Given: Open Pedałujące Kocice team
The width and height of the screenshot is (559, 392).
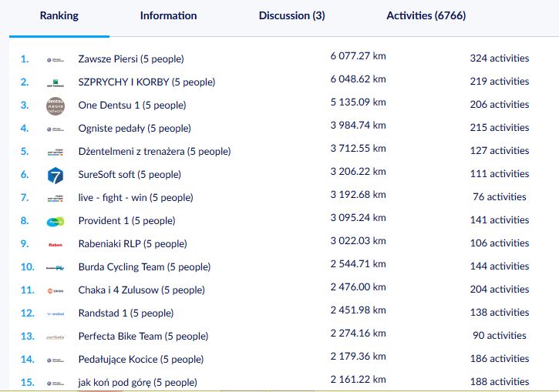Looking at the screenshot, I should (x=141, y=360).
